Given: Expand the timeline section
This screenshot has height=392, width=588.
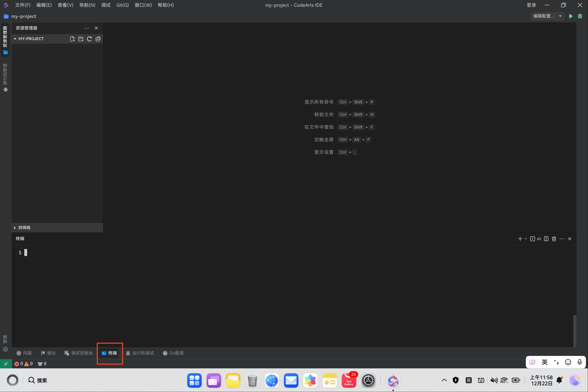Looking at the screenshot, I should pyautogui.click(x=24, y=228).
